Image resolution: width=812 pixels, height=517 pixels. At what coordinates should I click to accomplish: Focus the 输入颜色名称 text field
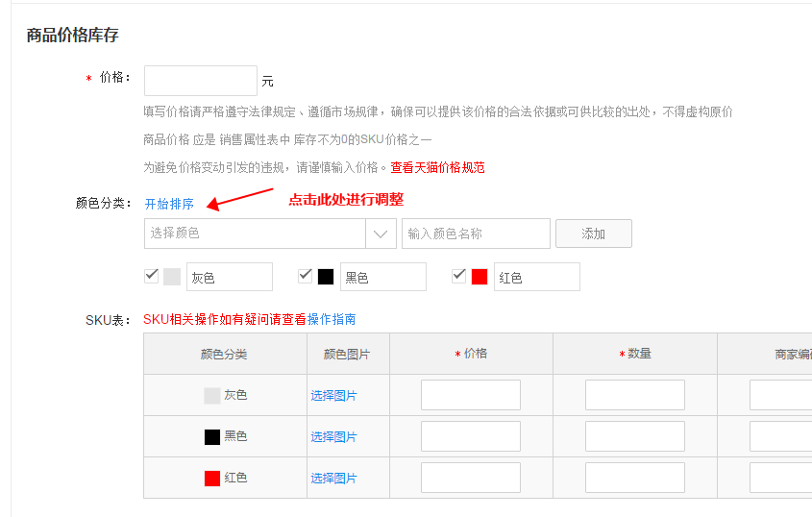[x=476, y=234]
